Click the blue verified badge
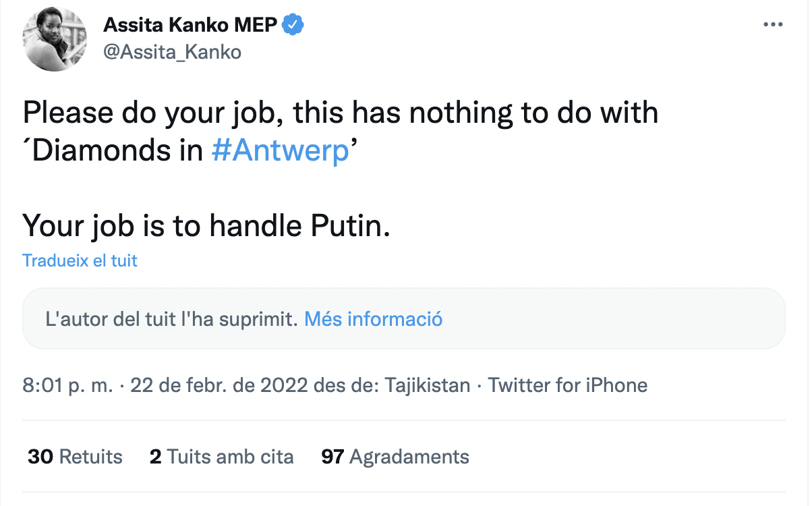This screenshot has width=812, height=506. (293, 26)
